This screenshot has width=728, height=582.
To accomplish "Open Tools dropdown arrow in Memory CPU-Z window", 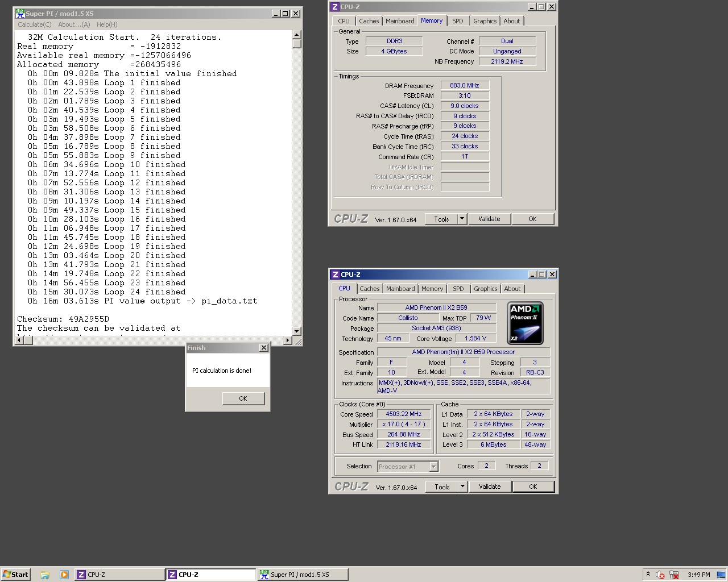I will coord(462,219).
